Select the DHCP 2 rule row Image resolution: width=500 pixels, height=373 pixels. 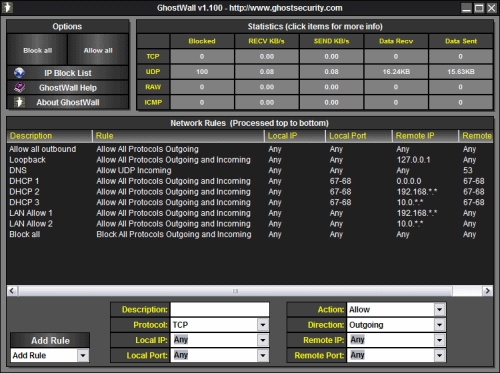250,192
